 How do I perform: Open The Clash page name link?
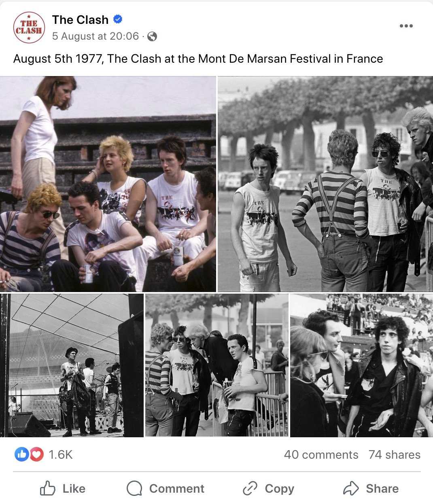click(x=80, y=19)
